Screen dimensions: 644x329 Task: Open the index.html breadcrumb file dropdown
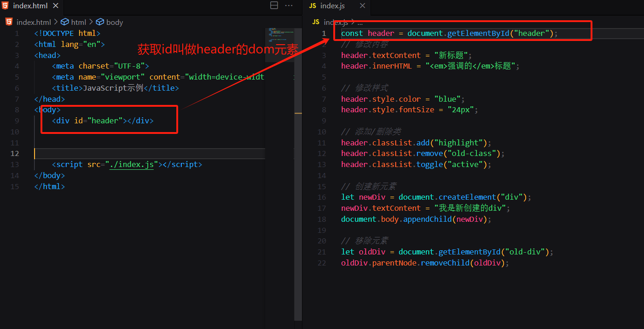point(34,22)
